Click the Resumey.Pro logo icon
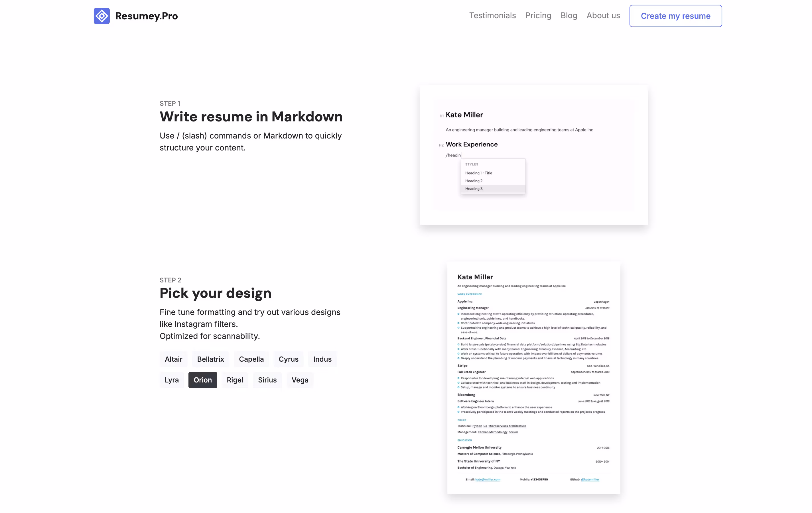 (101, 16)
